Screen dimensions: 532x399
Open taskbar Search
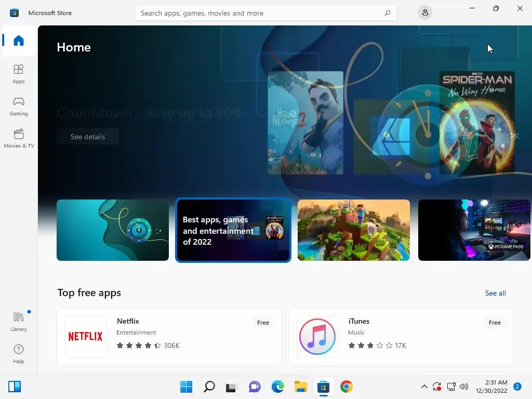tap(209, 387)
